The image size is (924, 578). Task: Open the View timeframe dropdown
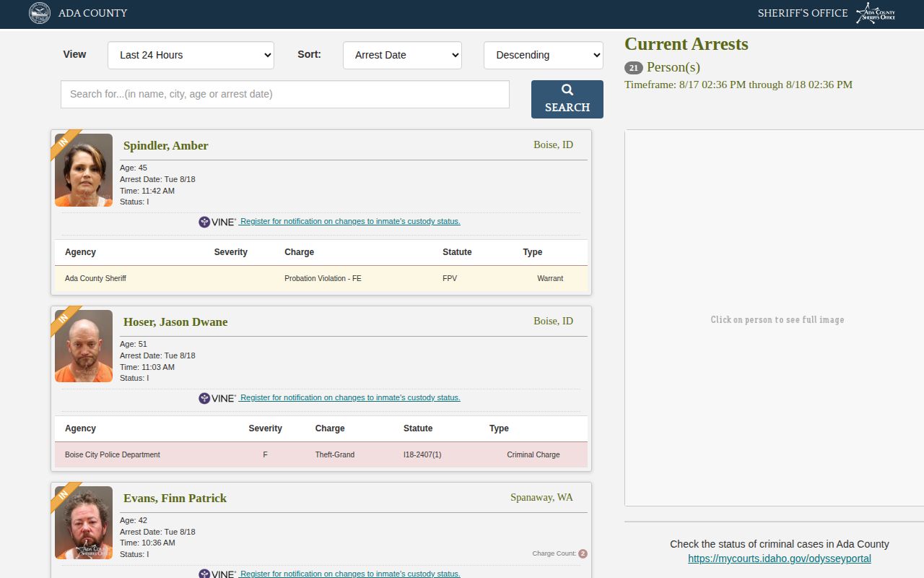click(191, 55)
